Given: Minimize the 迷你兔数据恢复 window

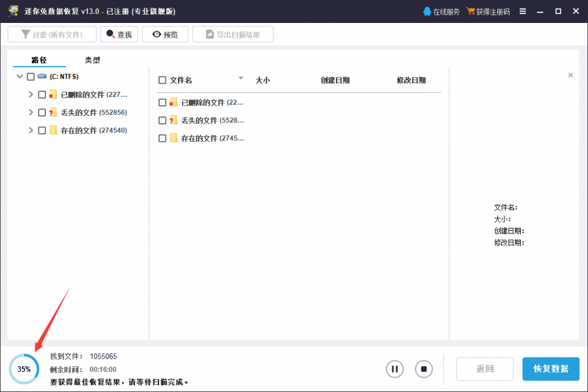Looking at the screenshot, I should click(540, 11).
